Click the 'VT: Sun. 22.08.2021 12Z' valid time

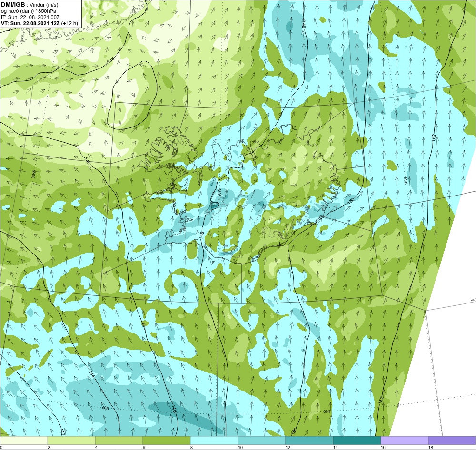(30, 23)
